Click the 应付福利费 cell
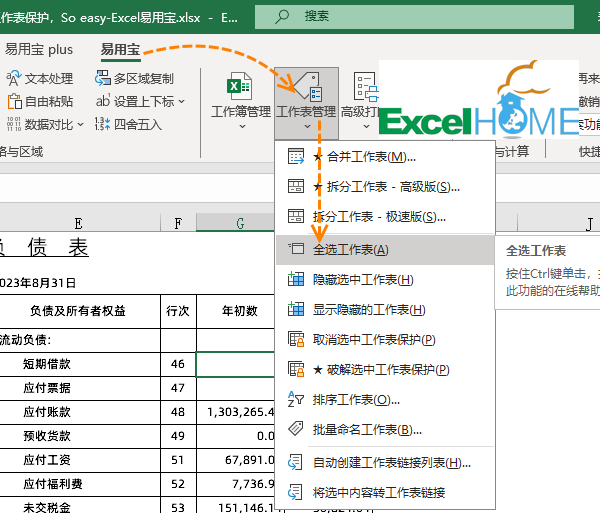600x513 pixels. point(80,484)
